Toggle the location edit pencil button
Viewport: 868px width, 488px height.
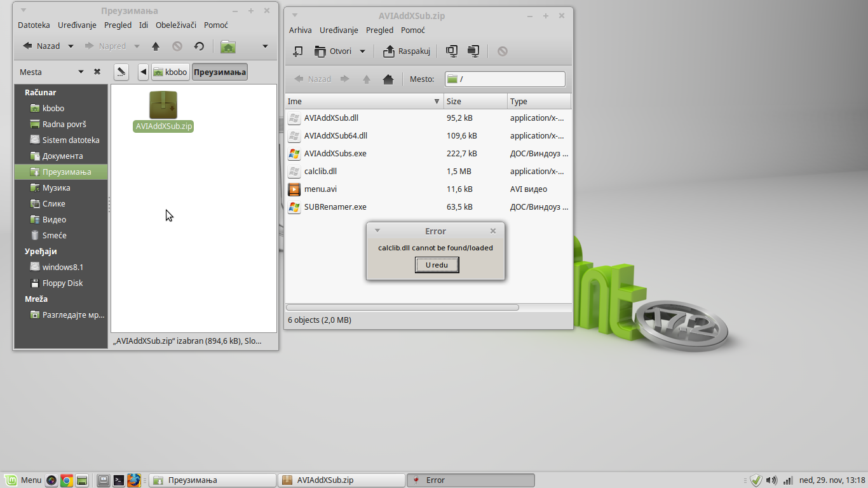pos(121,72)
